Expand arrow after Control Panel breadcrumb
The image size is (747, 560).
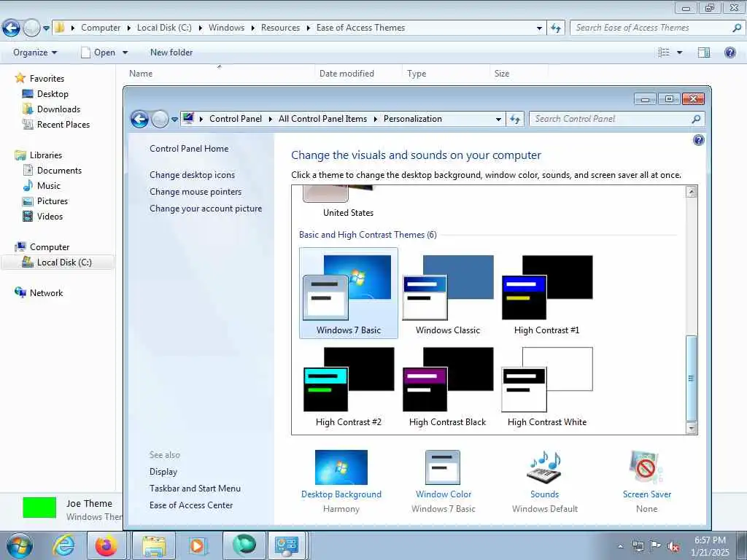click(270, 119)
